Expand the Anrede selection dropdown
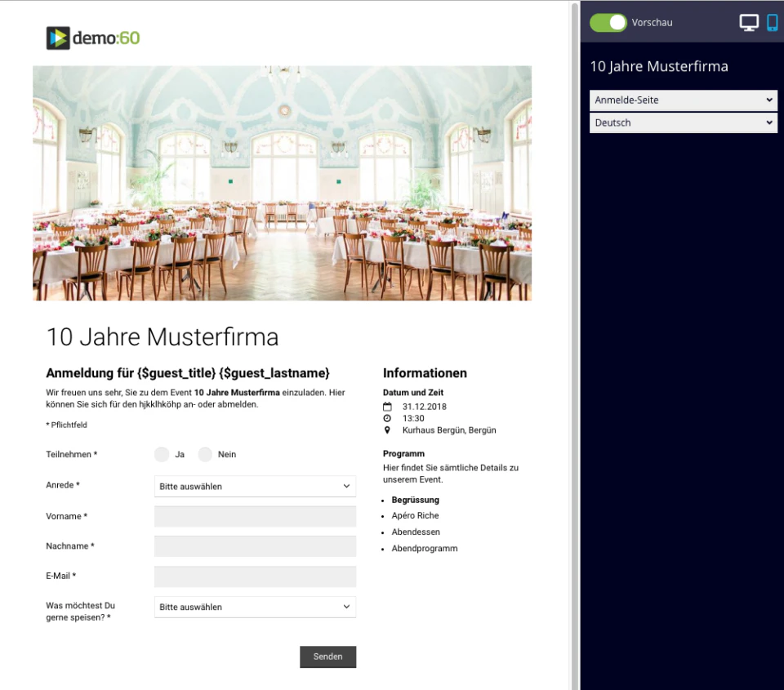The width and height of the screenshot is (784, 690). pos(255,486)
